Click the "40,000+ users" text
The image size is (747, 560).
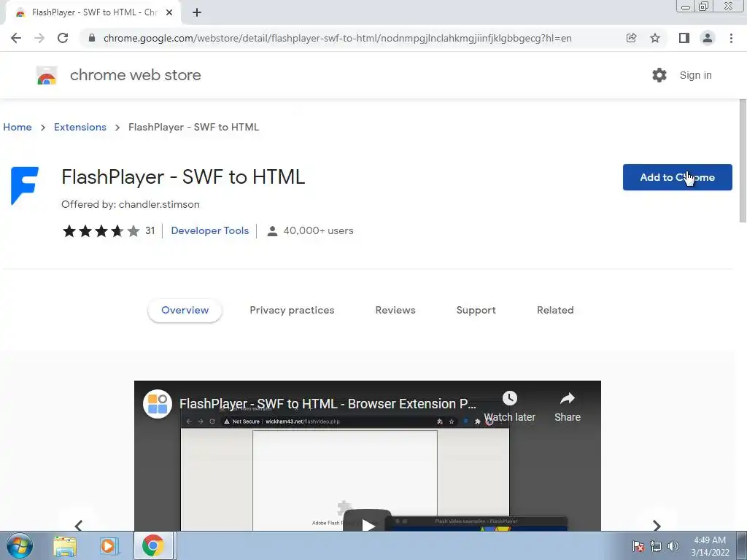coord(318,230)
